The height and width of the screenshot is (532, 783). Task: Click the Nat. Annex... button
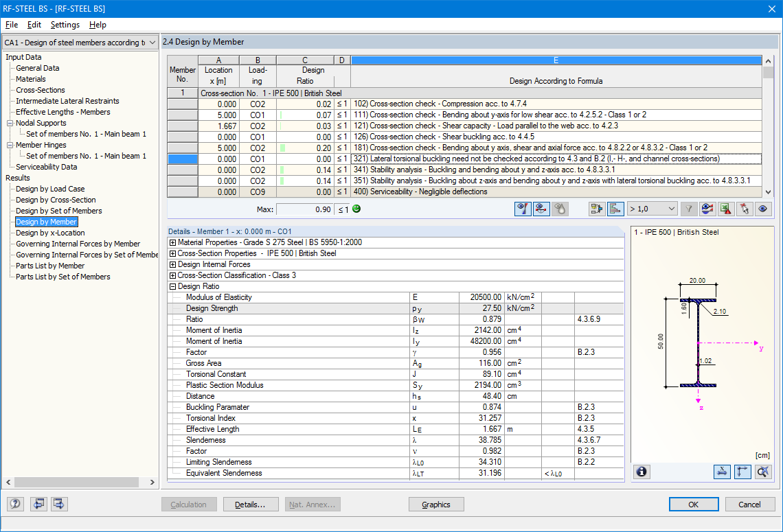312,505
